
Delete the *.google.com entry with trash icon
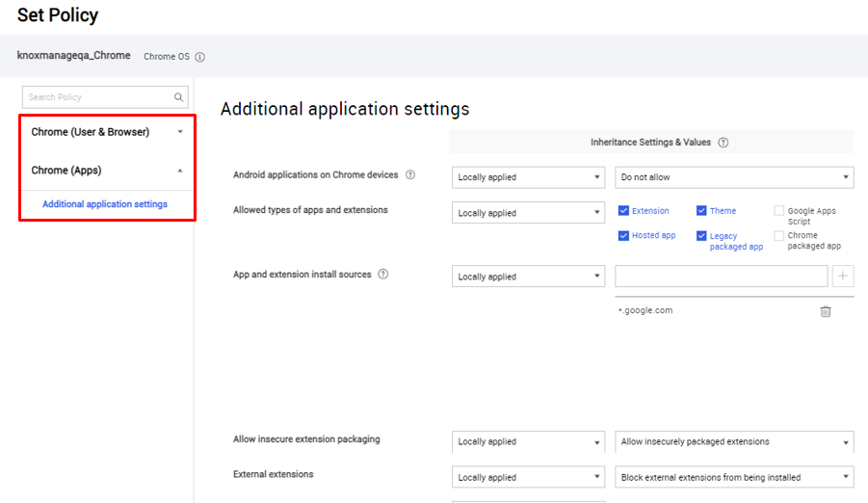[x=826, y=311]
